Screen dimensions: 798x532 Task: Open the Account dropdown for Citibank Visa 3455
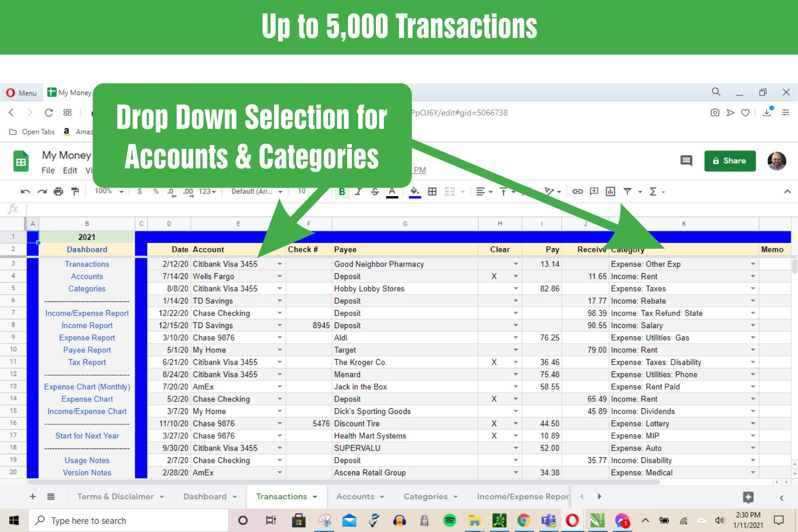click(279, 264)
